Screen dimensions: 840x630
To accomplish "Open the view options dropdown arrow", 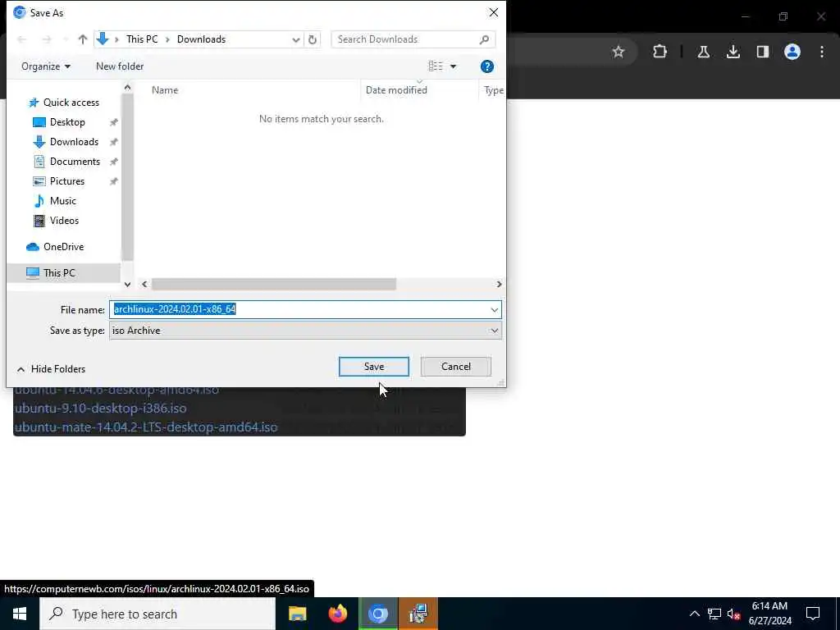I will [453, 66].
